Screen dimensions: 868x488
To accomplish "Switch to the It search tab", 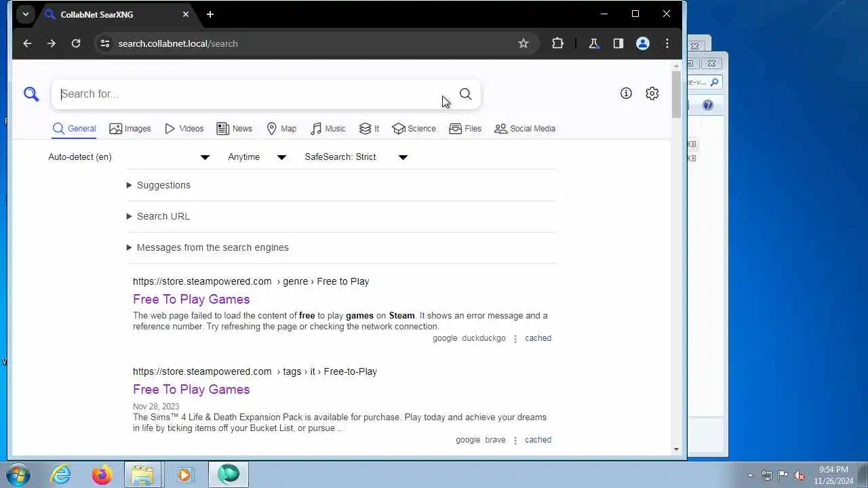I will [x=369, y=128].
